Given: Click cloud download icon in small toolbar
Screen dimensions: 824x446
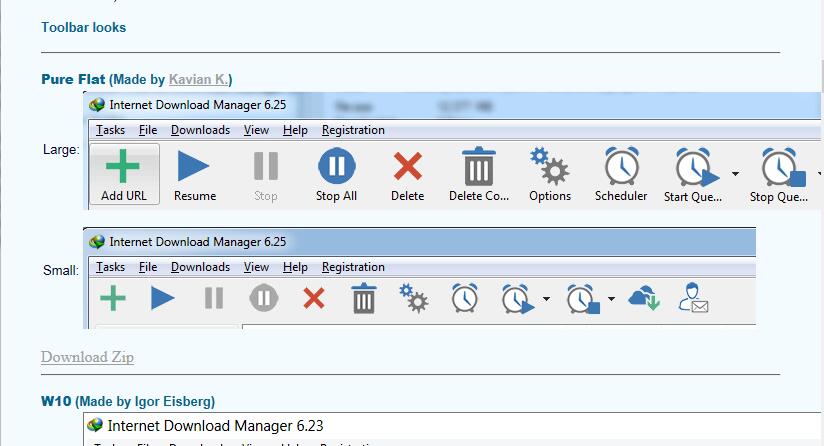Looking at the screenshot, I should click(644, 298).
